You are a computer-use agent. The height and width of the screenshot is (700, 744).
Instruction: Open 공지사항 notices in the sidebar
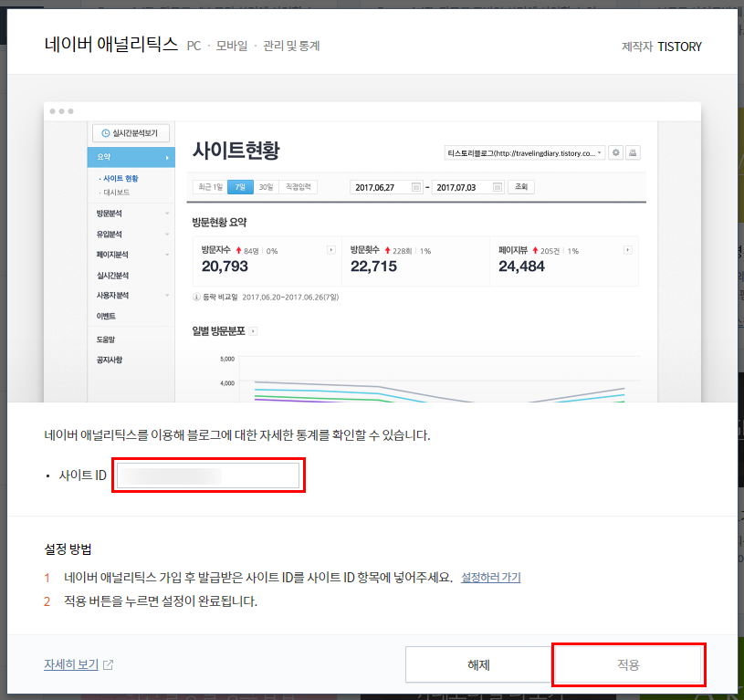click(x=110, y=360)
